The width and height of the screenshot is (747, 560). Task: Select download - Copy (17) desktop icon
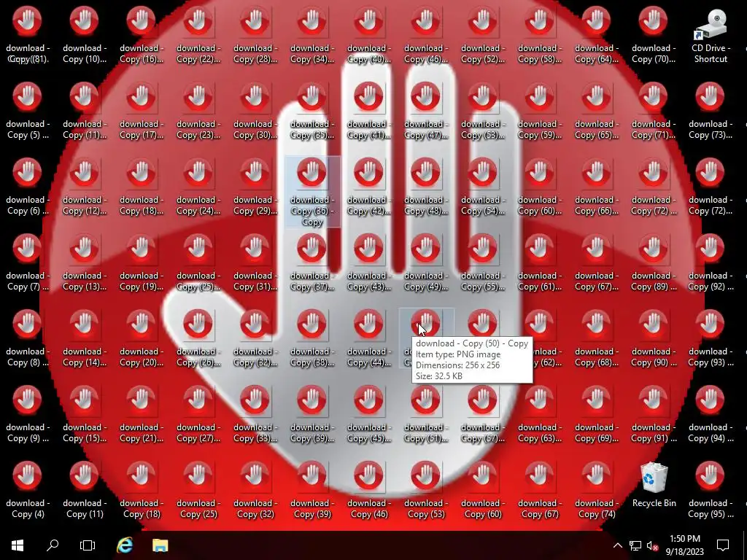(x=141, y=112)
